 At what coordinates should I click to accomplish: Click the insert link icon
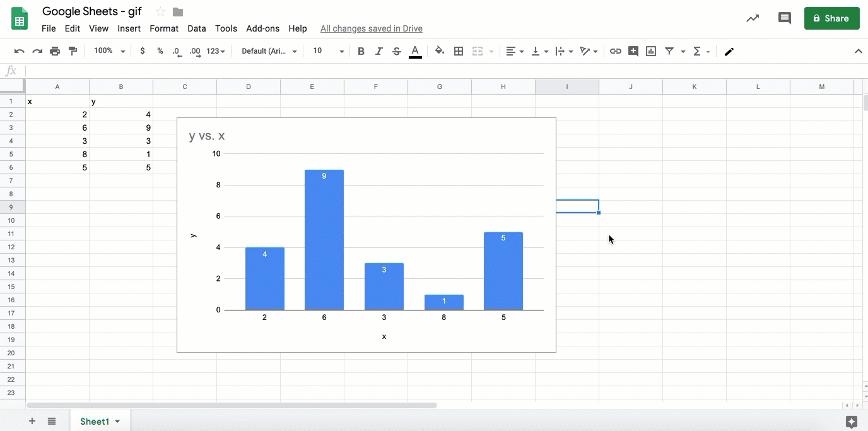click(x=615, y=51)
